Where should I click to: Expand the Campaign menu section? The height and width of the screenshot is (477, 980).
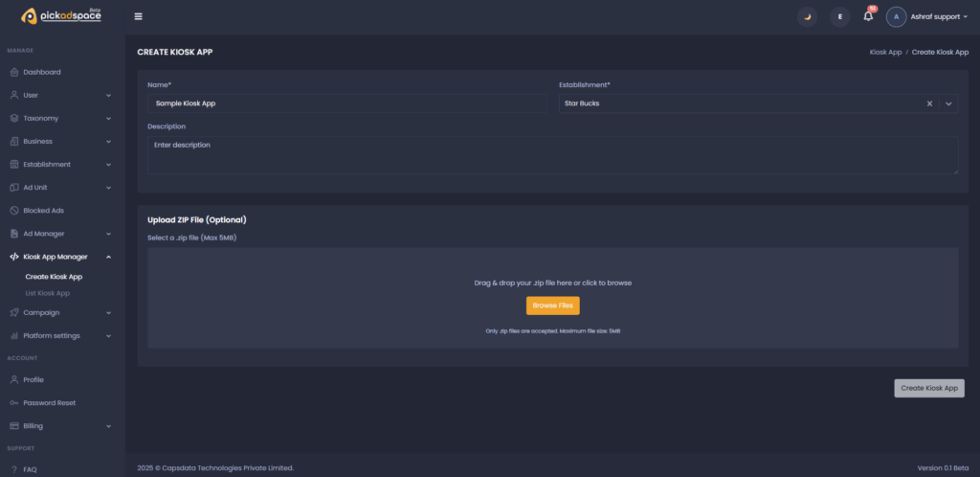(108, 312)
